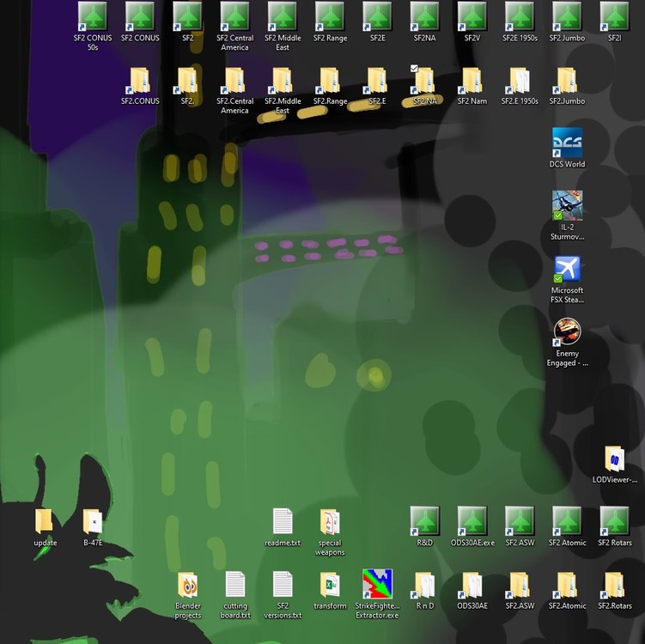
Task: Uncheck the SF2.NA folder selection checkbox
Action: click(x=414, y=69)
